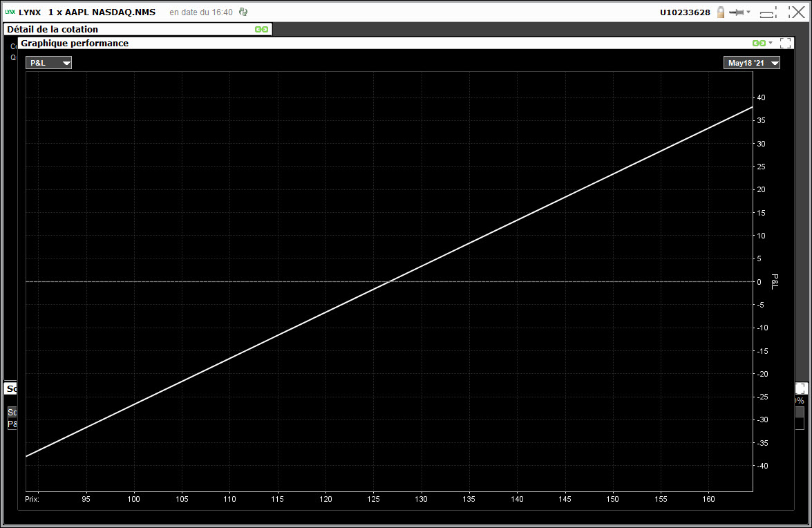Click the zero P&L axis label
The width and height of the screenshot is (812, 528).
click(759, 281)
